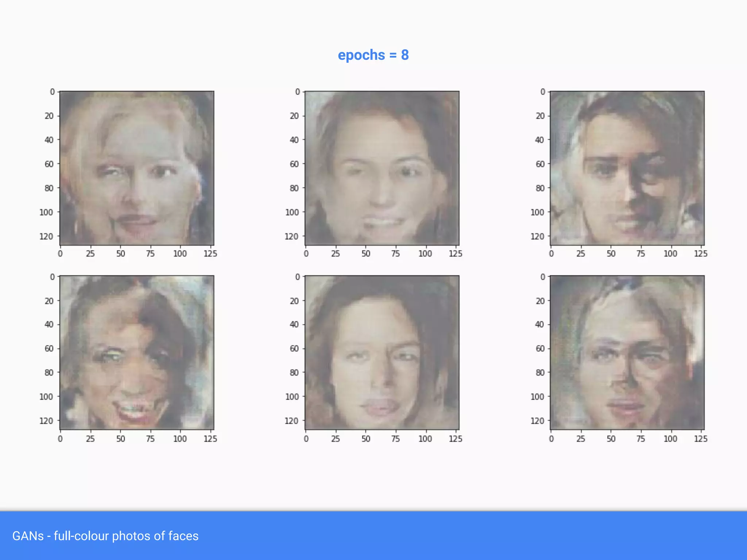This screenshot has width=747, height=560.
Task: Click x-axis label 50 of bottom-middle plot
Action: (366, 439)
